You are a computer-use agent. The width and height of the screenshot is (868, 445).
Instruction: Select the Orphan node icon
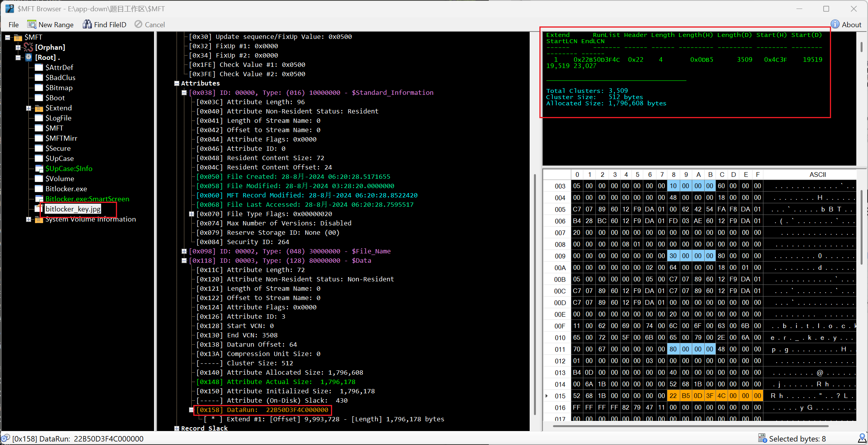(x=28, y=47)
